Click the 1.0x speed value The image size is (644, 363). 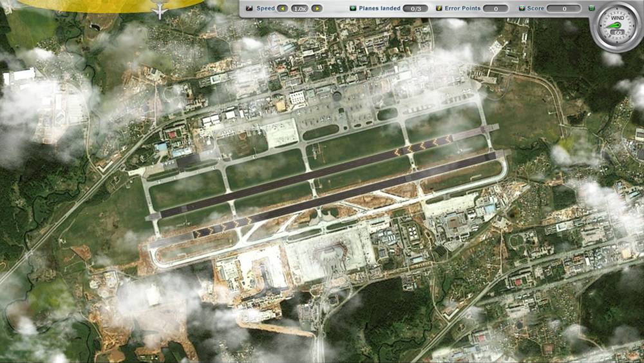point(300,8)
